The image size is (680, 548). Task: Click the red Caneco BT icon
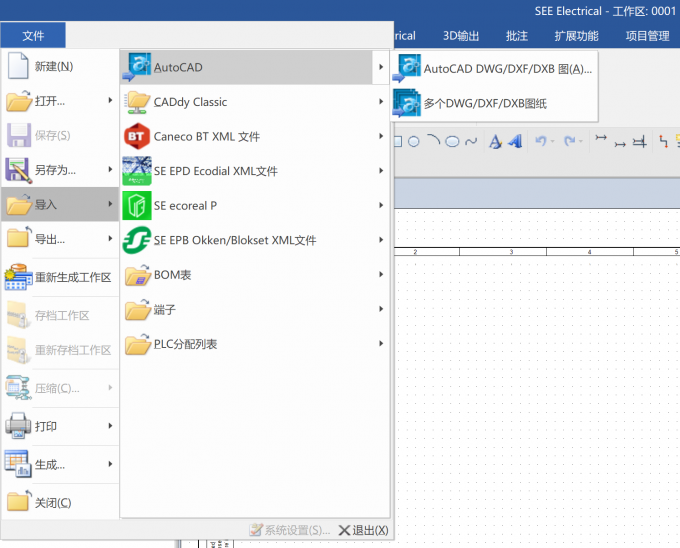coord(137,136)
